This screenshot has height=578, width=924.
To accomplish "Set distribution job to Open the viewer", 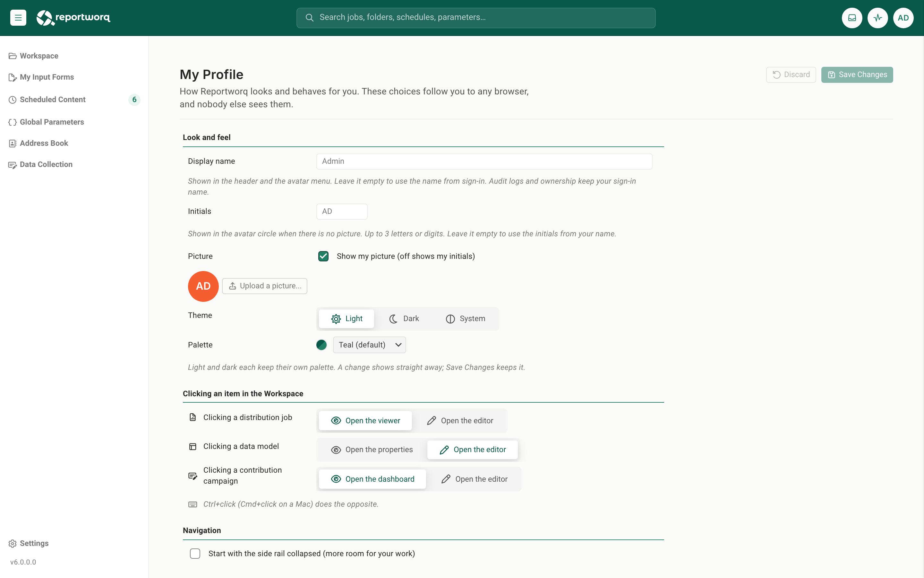I will (x=365, y=421).
